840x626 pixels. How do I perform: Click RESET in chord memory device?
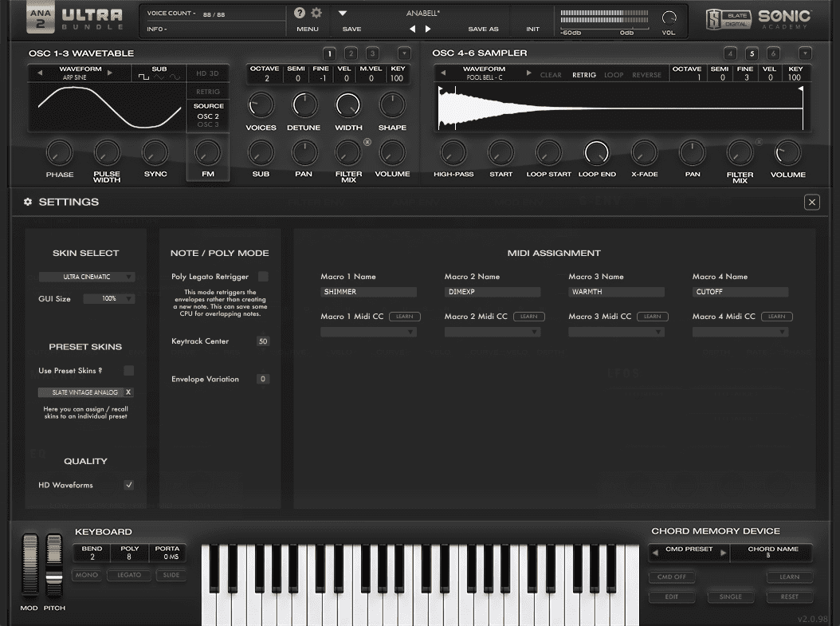pyautogui.click(x=789, y=596)
